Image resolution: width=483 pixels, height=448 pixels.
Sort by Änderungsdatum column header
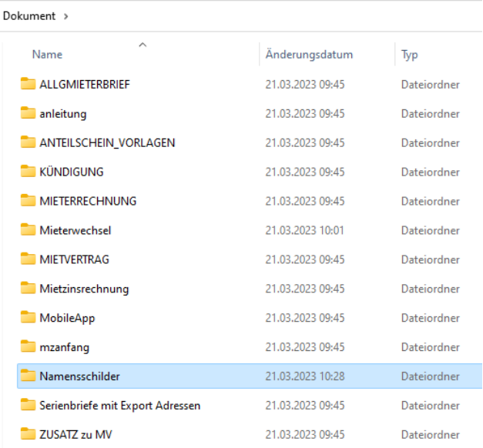point(309,55)
